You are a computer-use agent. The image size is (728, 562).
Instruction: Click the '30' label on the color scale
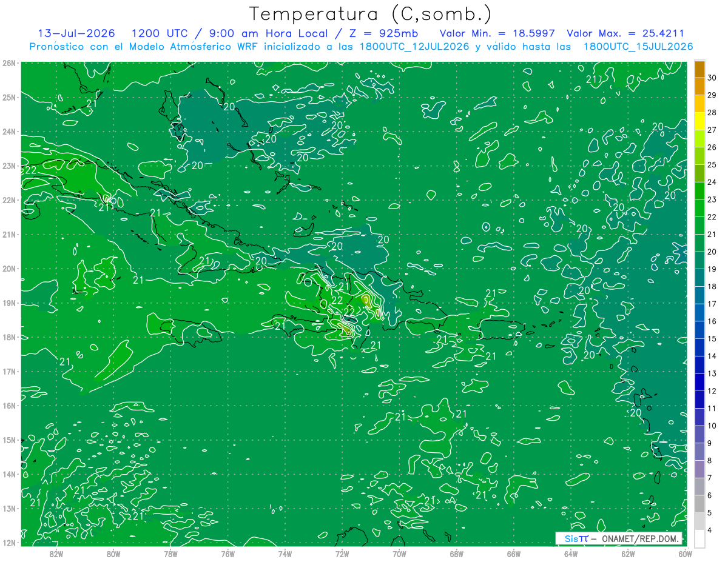pyautogui.click(x=712, y=78)
